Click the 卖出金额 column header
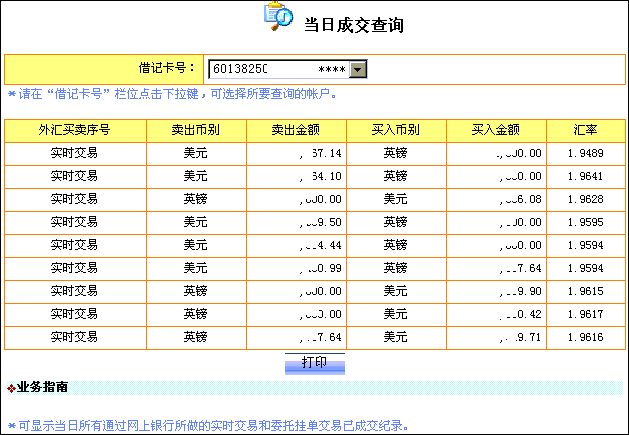 pyautogui.click(x=296, y=130)
